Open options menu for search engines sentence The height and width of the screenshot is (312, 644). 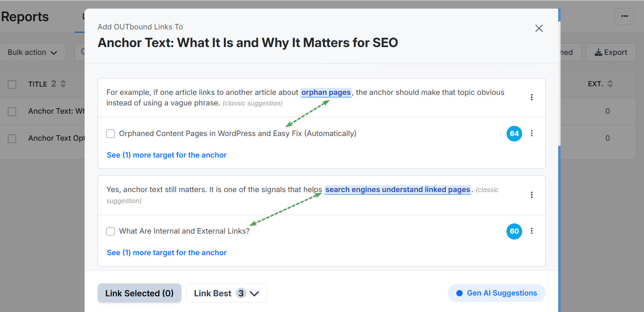[532, 195]
